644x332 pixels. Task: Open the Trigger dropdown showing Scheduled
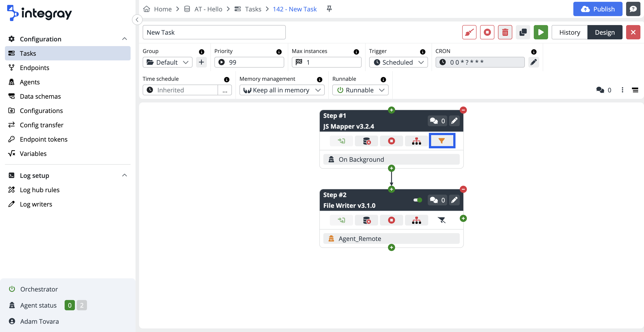point(398,62)
